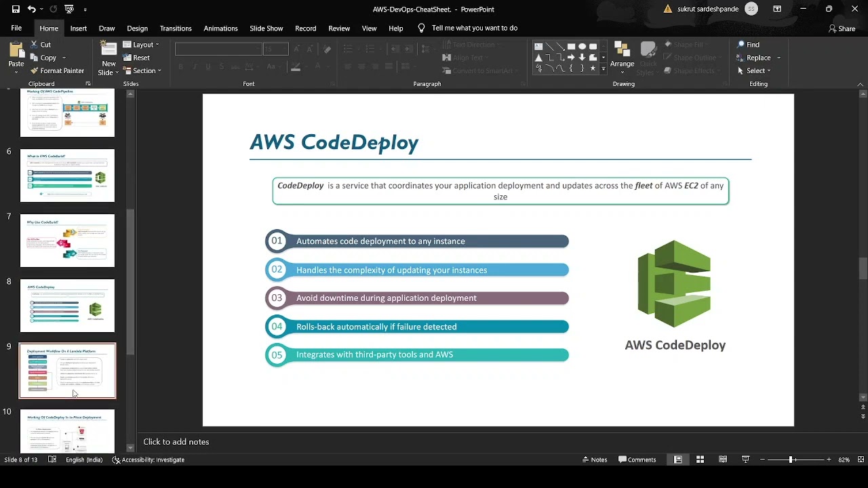Click Replace in Editing group
The width and height of the screenshot is (868, 488).
point(754,58)
